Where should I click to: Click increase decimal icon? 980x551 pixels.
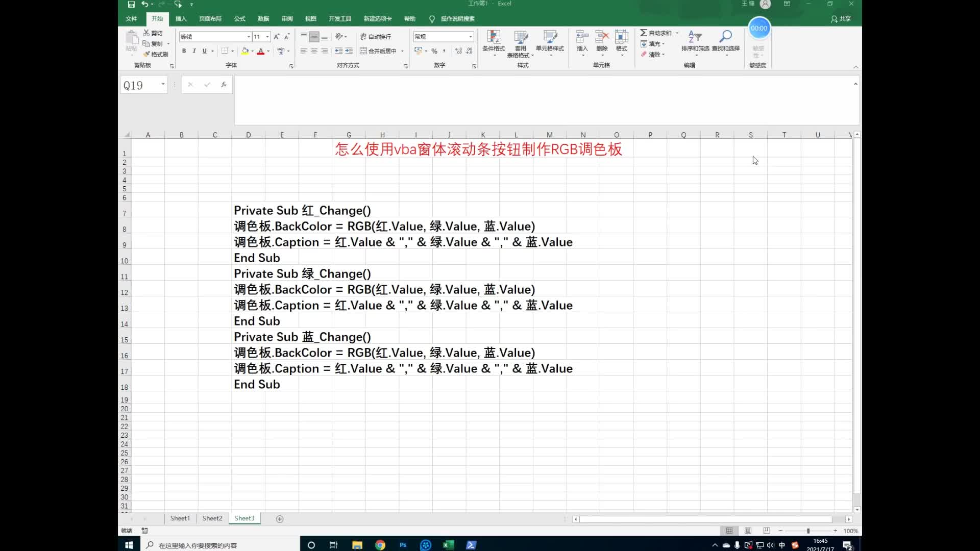pos(458,51)
